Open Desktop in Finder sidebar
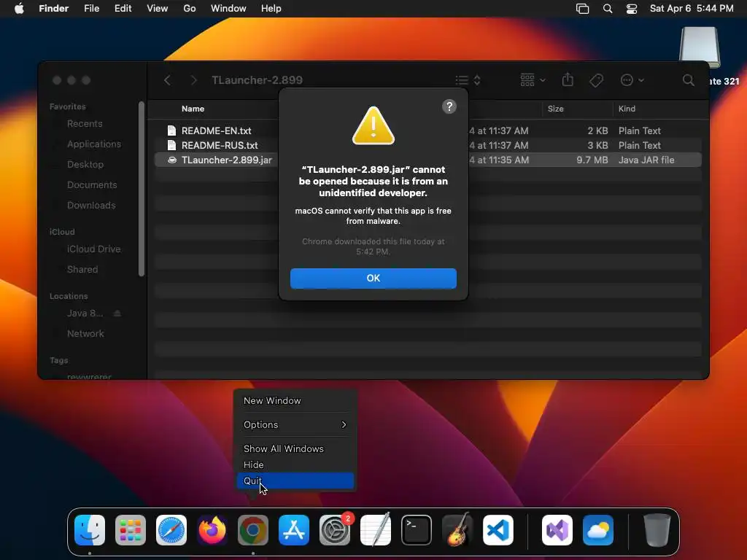747x560 pixels. [85, 165]
